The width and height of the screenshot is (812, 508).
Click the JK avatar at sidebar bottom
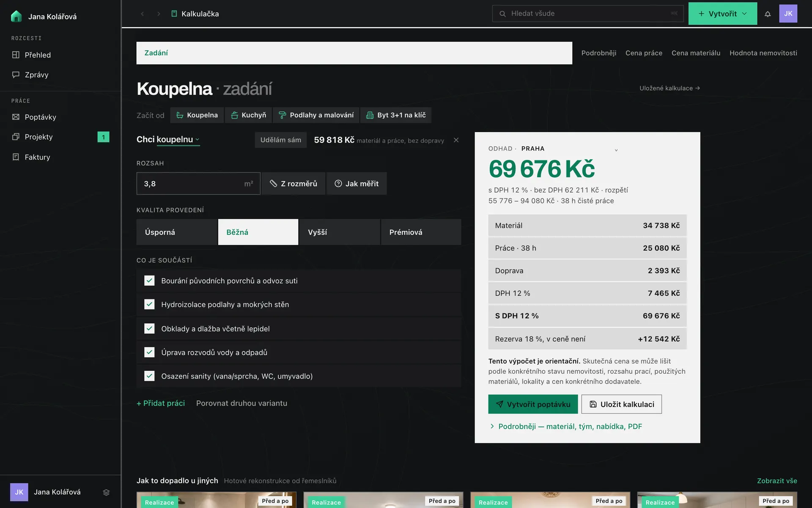point(19,492)
